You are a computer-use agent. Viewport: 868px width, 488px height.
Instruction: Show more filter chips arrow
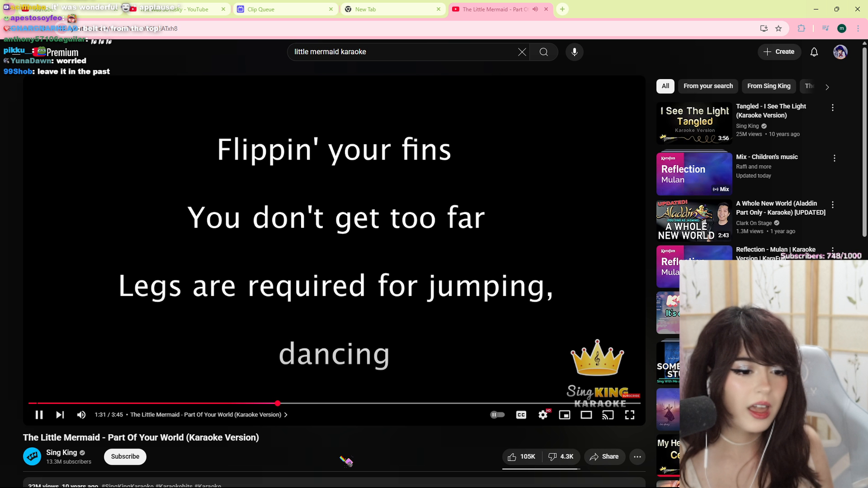tap(827, 87)
